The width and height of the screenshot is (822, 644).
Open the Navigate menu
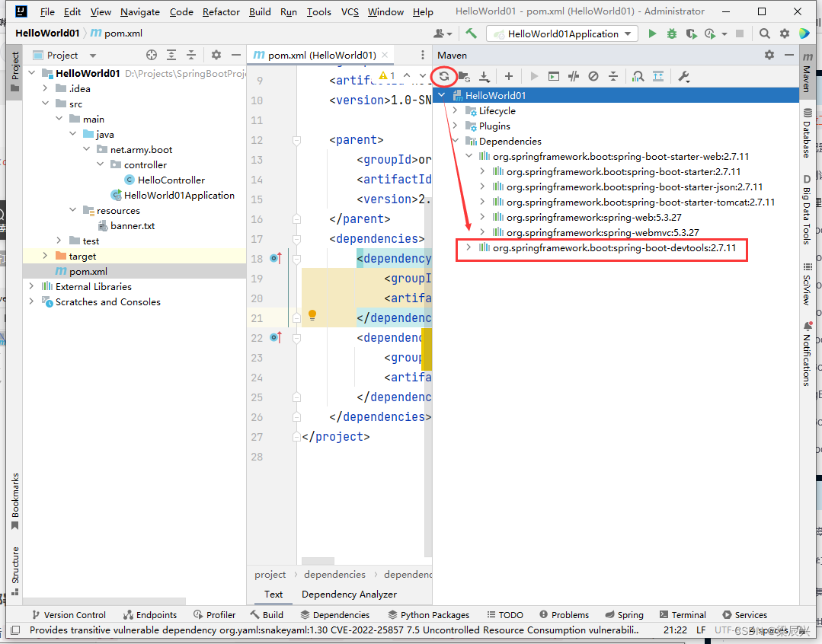click(x=140, y=11)
